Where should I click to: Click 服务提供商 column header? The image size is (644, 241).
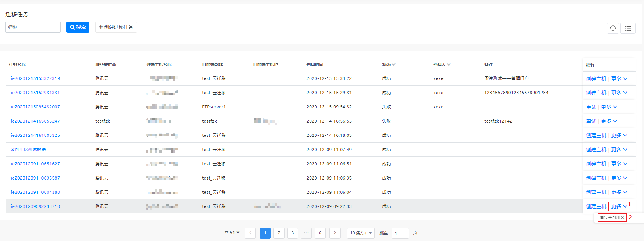[x=106, y=65]
